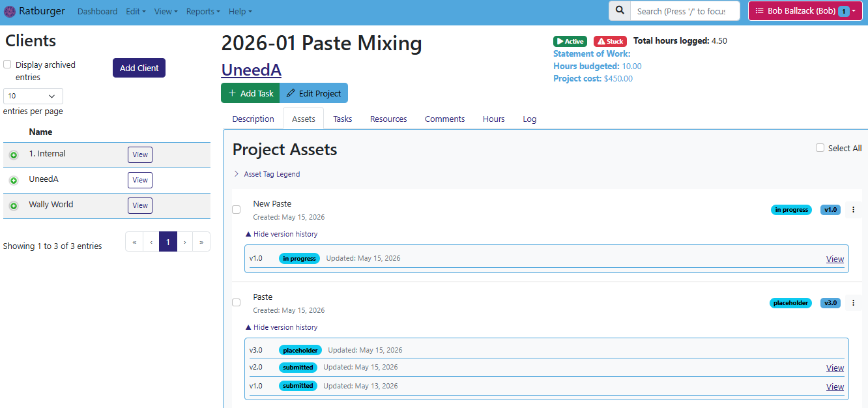
Task: Click the Statement of Work label
Action: point(592,53)
